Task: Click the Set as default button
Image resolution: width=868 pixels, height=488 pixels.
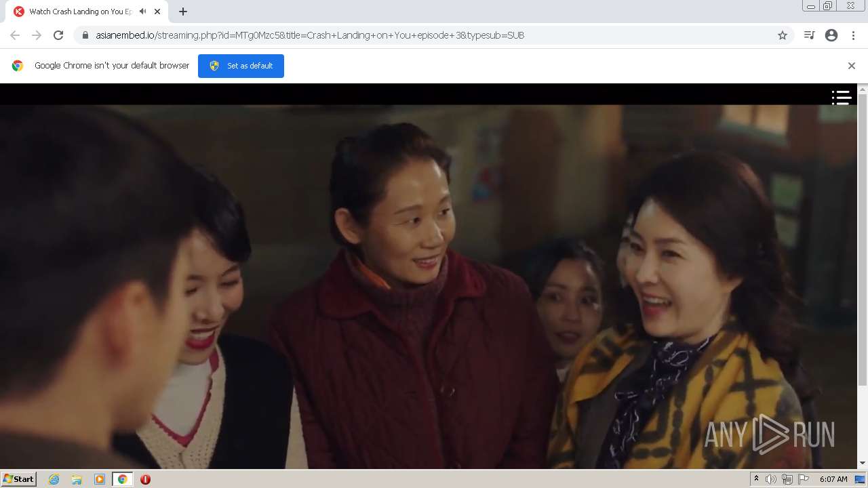Action: pyautogui.click(x=241, y=66)
